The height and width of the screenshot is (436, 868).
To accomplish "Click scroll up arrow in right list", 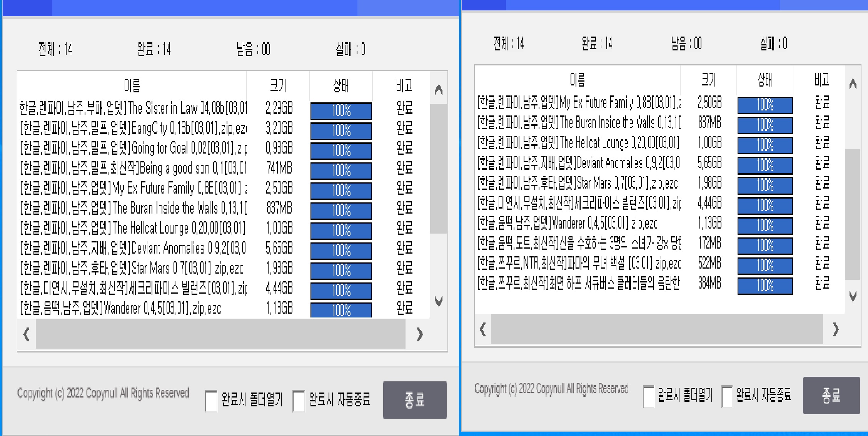I will 853,84.
